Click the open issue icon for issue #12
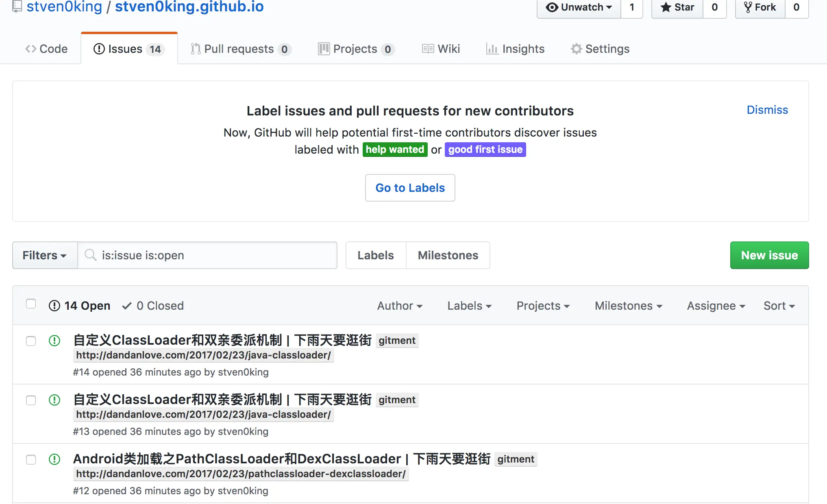Screen dimensions: 827x504 (54, 459)
